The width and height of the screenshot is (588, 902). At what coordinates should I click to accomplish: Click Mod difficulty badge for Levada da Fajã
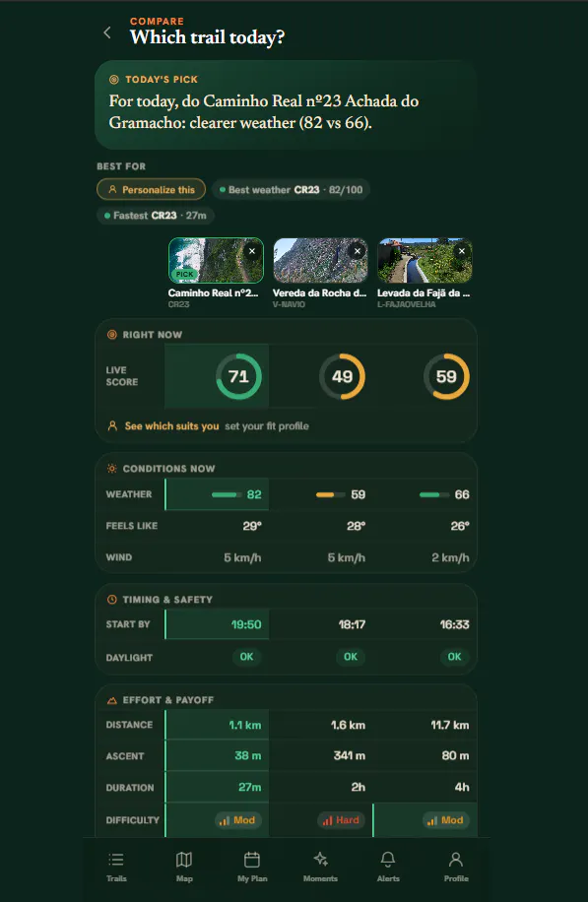pyautogui.click(x=445, y=820)
